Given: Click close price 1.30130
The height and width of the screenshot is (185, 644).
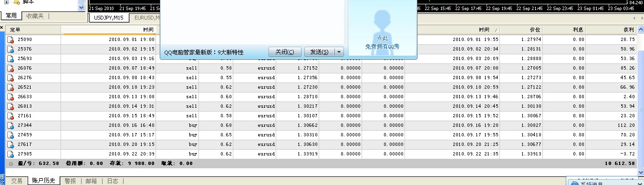Looking at the screenshot, I should (531, 106).
